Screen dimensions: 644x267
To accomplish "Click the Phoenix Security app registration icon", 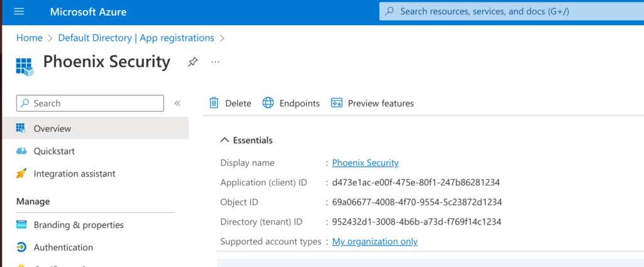I will [x=25, y=67].
